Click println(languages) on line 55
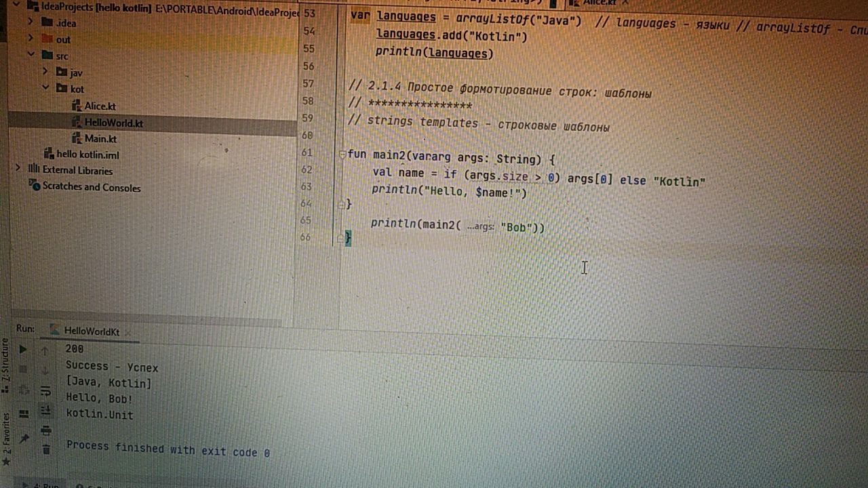Screen dimensions: 868x488 pos(435,53)
